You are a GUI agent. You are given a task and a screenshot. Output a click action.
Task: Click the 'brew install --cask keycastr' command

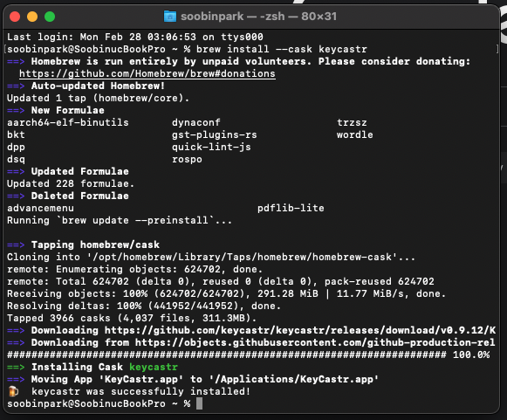point(282,49)
